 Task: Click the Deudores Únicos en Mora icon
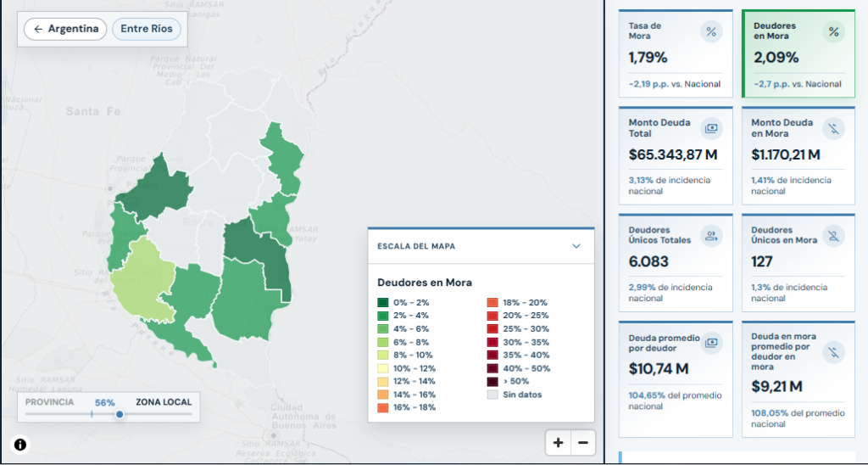click(834, 236)
